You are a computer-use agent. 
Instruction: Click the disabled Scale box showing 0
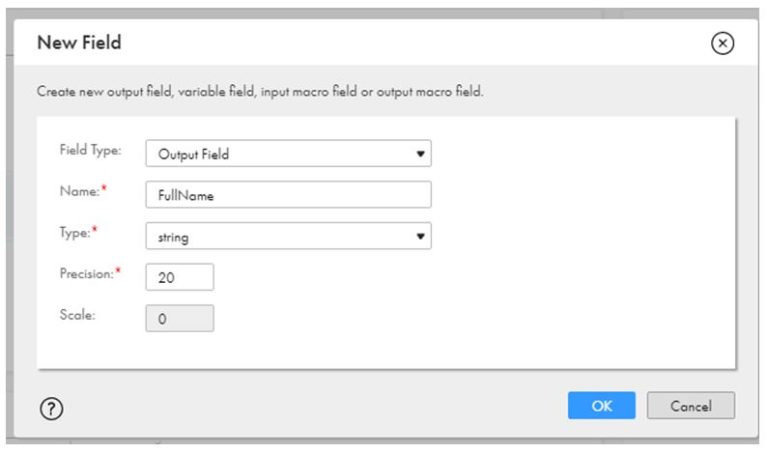[x=179, y=318]
